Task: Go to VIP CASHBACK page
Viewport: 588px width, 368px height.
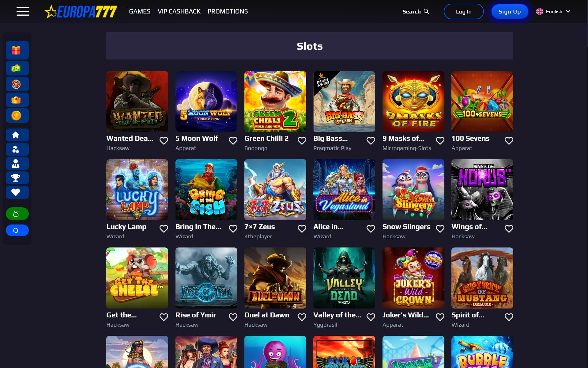Action: [179, 11]
